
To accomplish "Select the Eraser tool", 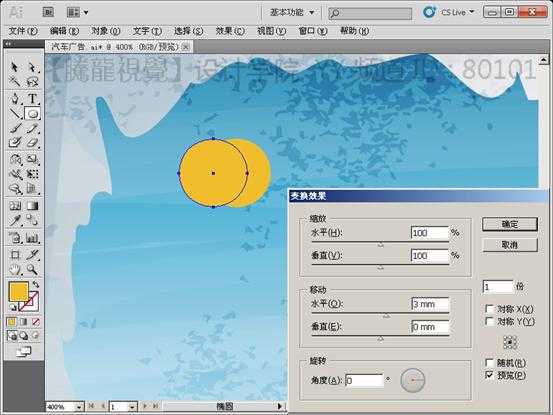I will coord(32,143).
